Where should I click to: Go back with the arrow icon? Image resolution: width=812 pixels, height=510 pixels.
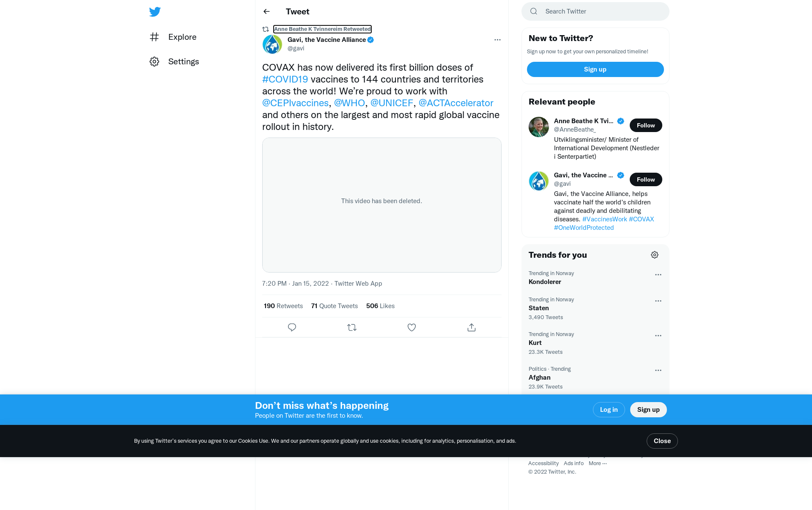coord(266,11)
